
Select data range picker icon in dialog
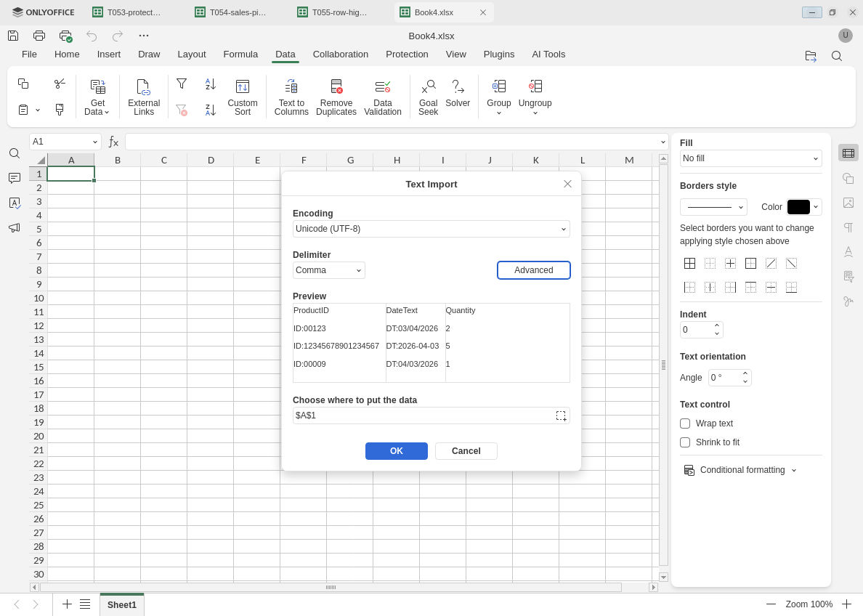(561, 416)
